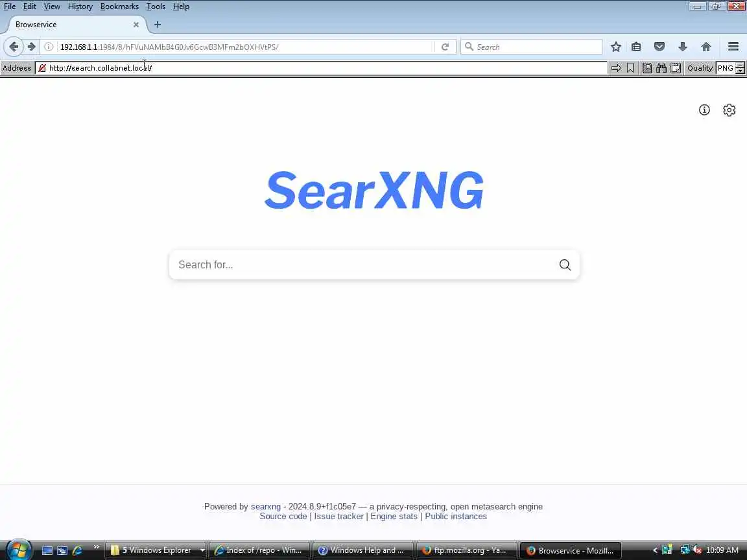Click second tray icon with blue monitors

[685, 550]
